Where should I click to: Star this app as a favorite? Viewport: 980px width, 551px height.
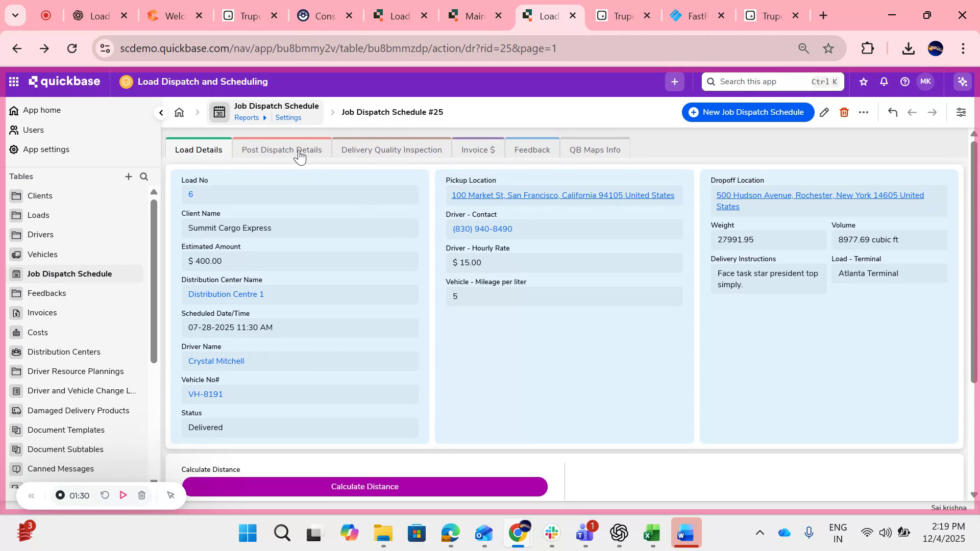[863, 81]
